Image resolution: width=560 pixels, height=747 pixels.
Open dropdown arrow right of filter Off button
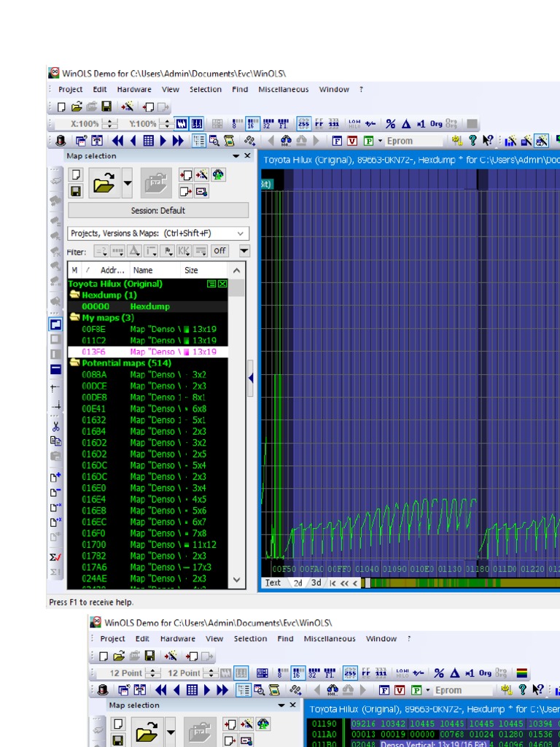244,251
